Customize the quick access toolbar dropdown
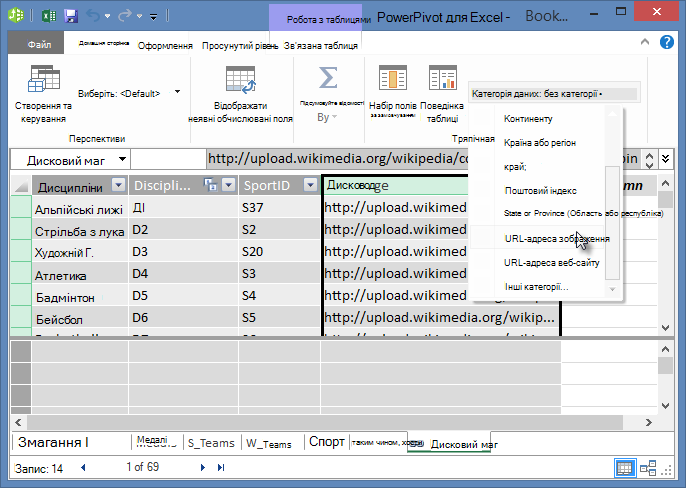The image size is (686, 488). [x=154, y=17]
